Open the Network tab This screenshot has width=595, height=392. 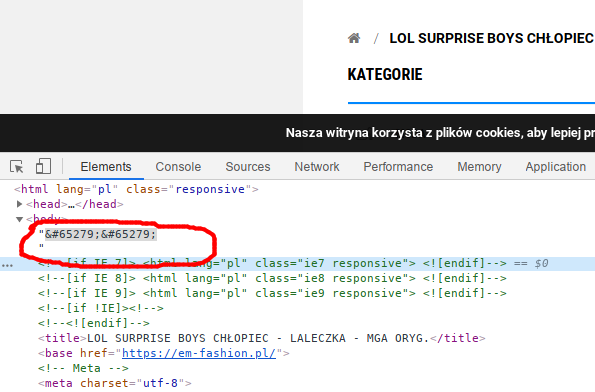317,167
